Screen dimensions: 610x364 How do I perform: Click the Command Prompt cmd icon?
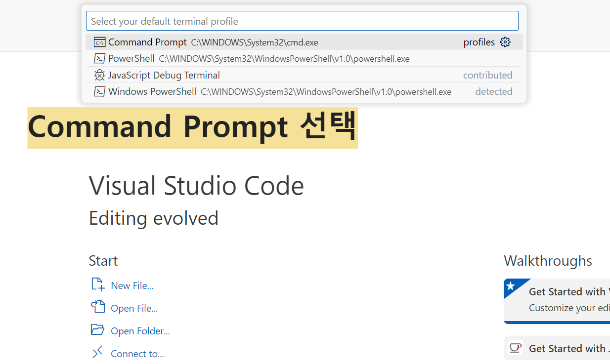click(x=99, y=42)
